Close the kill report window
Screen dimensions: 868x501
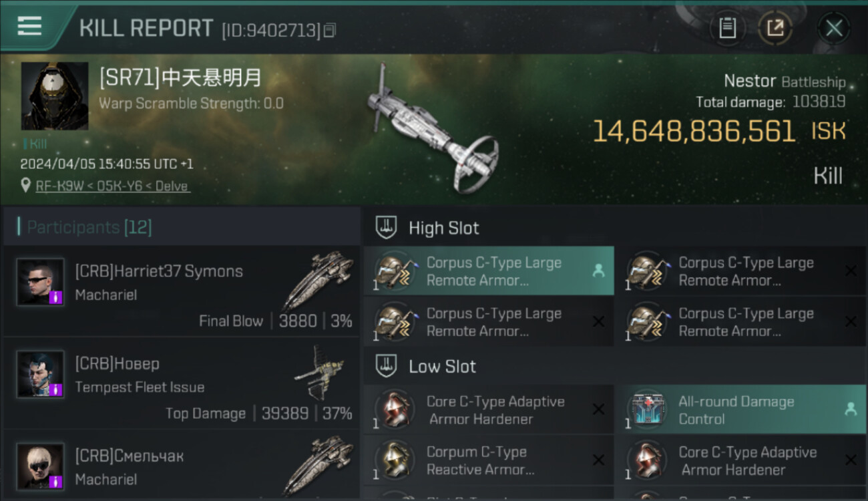point(834,28)
